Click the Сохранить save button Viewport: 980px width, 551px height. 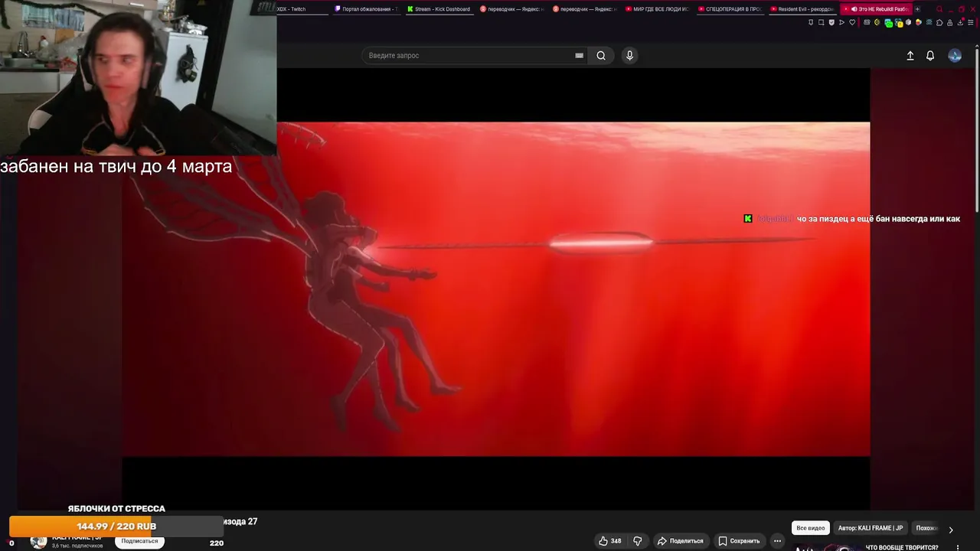pyautogui.click(x=739, y=540)
